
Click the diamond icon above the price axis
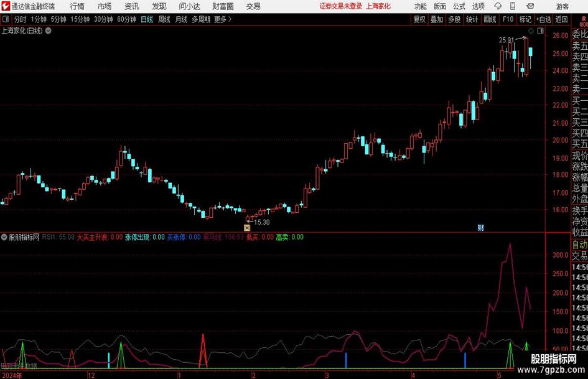(x=531, y=30)
